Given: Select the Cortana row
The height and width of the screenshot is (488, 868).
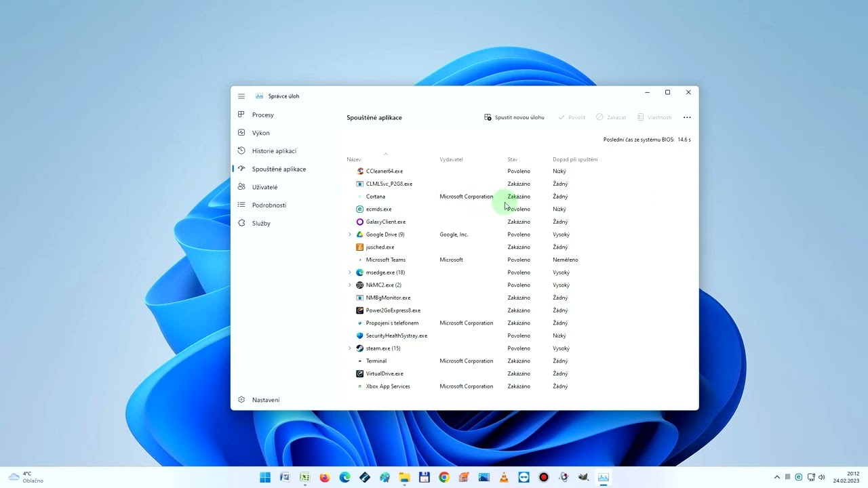Looking at the screenshot, I should [x=519, y=197].
